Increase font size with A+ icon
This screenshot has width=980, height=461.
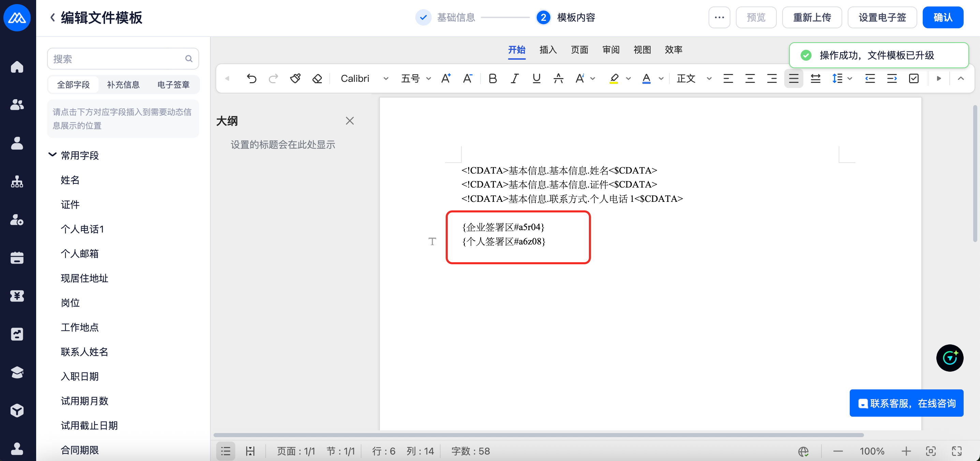pyautogui.click(x=446, y=79)
